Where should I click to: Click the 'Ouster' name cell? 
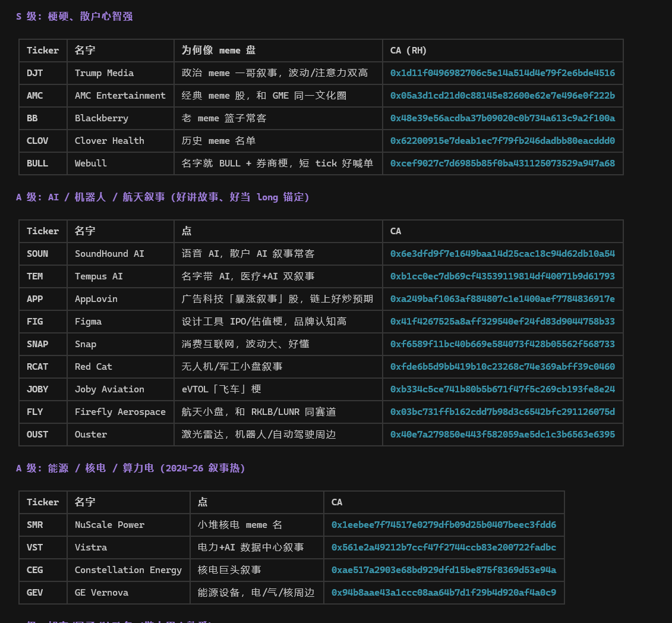121,435
